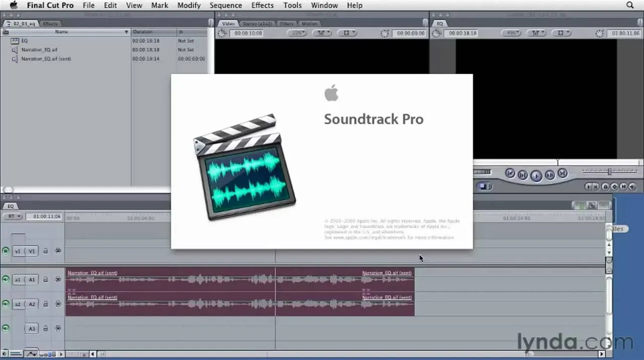Click Canvas current timecode clock icon
This screenshot has height=360, width=644.
[x=599, y=33]
